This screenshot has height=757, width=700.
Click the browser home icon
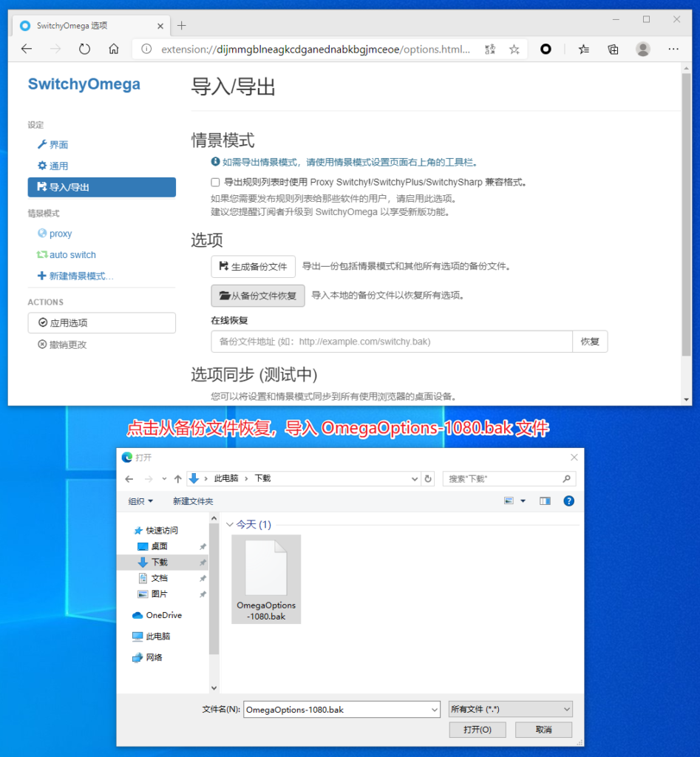point(113,50)
